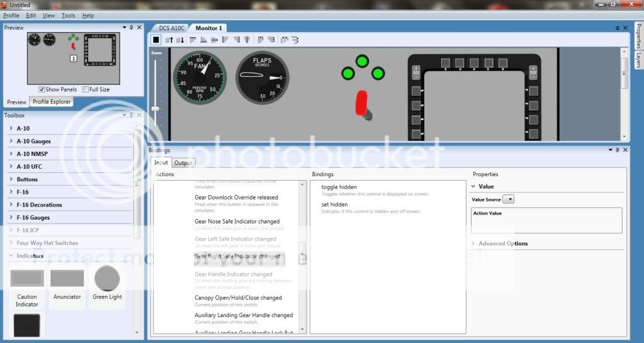
Task: Close the Preview panel
Action: [139, 28]
